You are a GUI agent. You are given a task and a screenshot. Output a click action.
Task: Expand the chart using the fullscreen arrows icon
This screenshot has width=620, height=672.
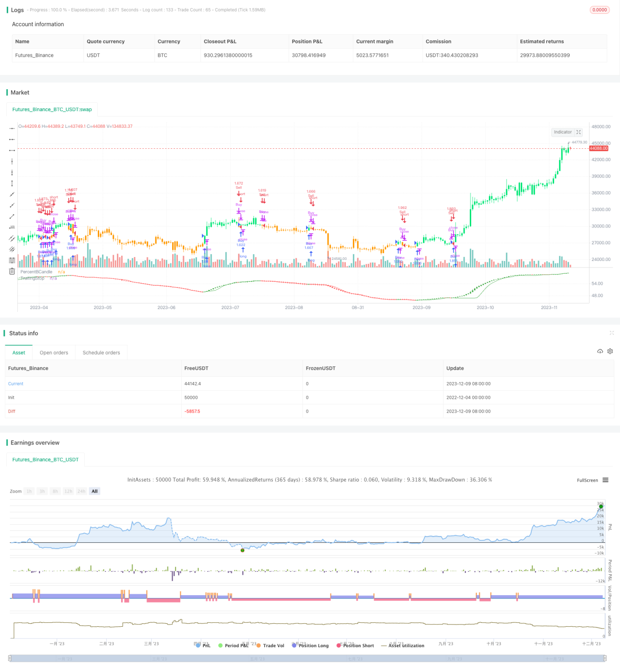[579, 132]
